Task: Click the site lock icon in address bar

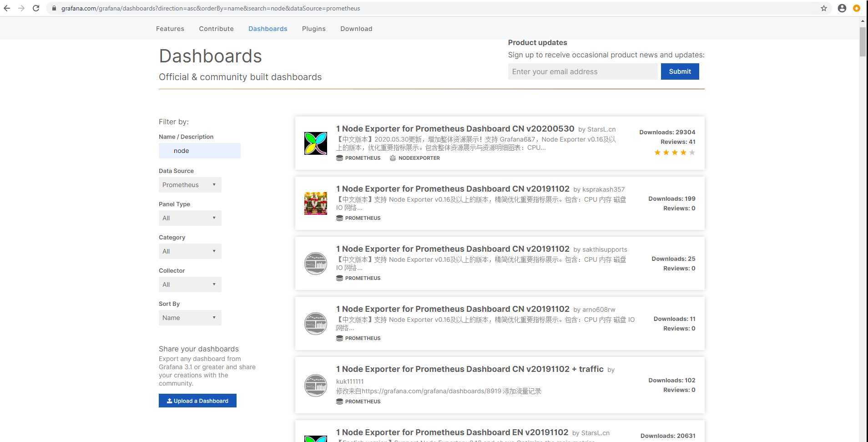Action: (x=54, y=8)
